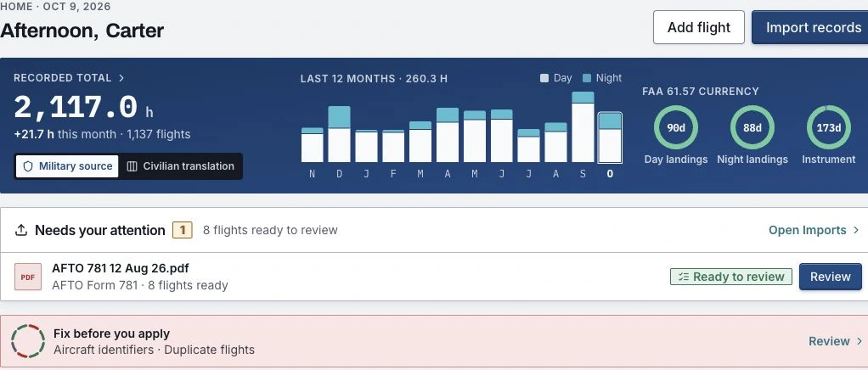The image size is (868, 370).
Task: Click FAA 61.57 CURRENCY heading
Action: 701,92
